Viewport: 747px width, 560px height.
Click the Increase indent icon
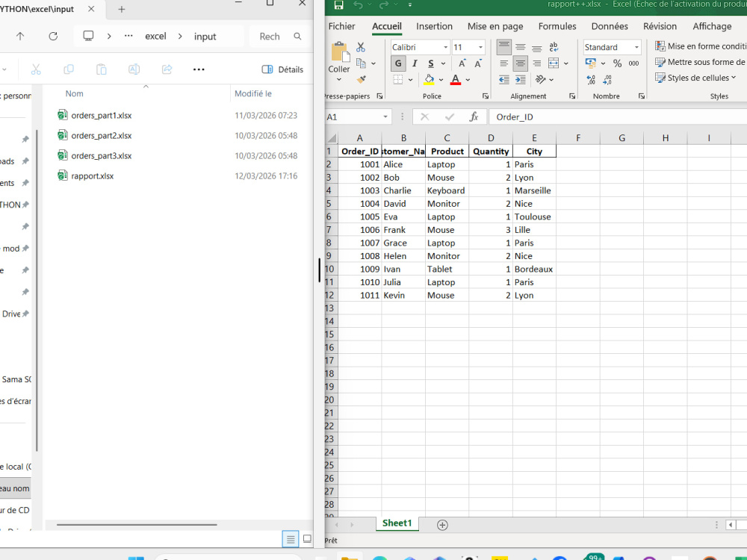point(520,80)
